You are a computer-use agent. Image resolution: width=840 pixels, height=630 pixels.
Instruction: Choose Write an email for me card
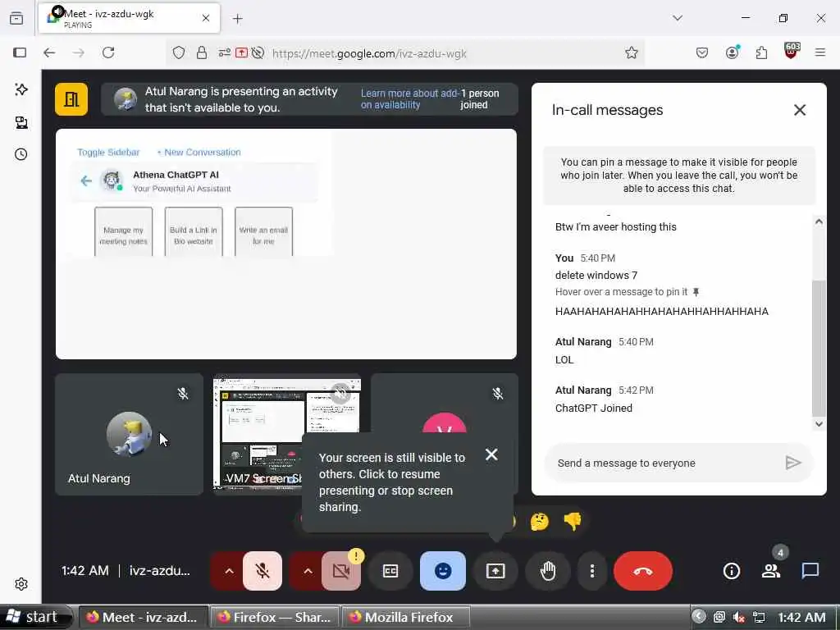click(x=263, y=231)
